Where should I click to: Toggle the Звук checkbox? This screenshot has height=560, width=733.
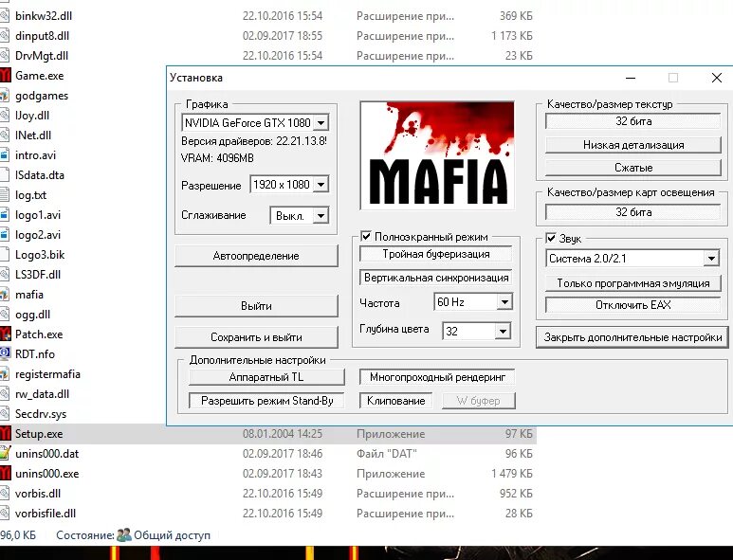(x=551, y=238)
